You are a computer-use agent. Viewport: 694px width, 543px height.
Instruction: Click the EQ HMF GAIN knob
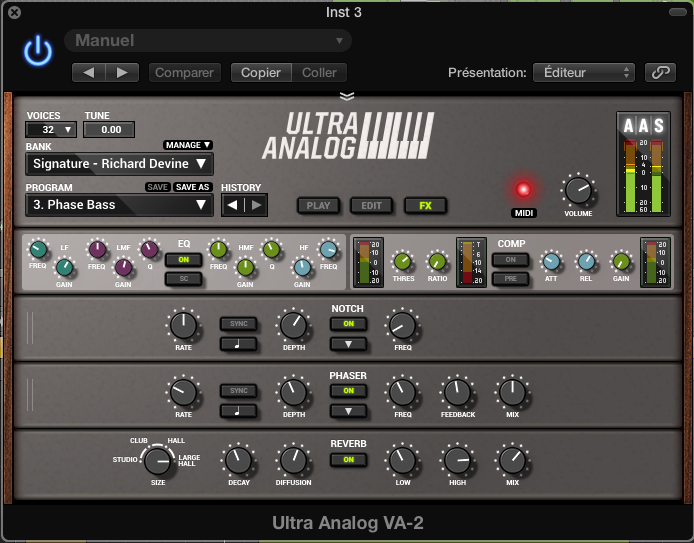(x=245, y=267)
